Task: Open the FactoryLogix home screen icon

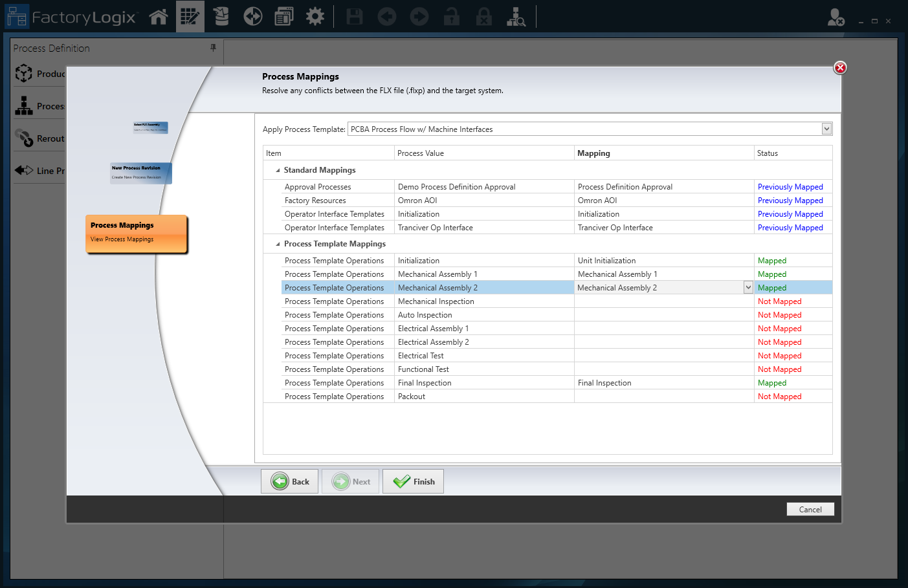Action: tap(159, 16)
